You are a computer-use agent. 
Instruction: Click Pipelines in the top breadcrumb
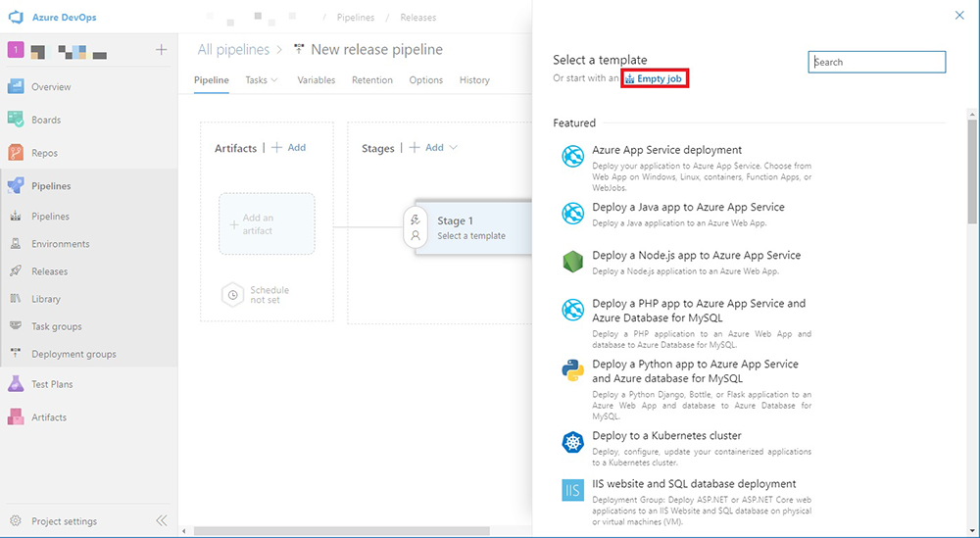[356, 18]
